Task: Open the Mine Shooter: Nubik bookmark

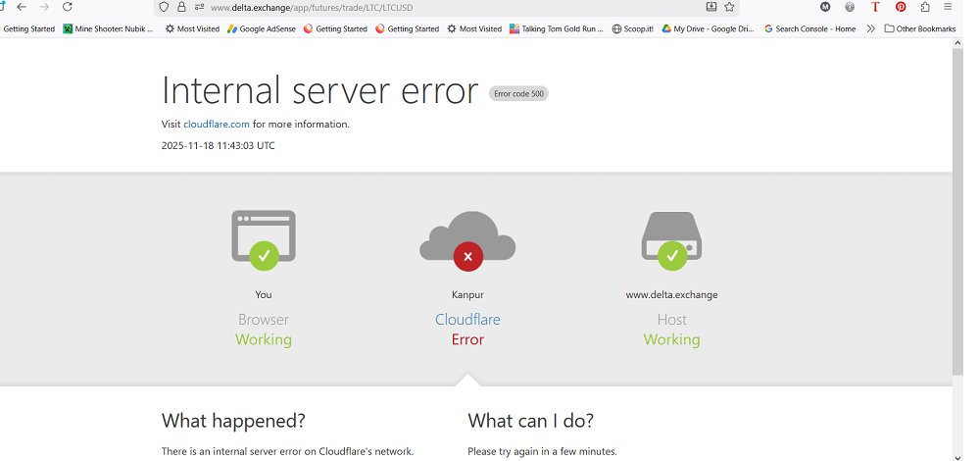Action: [x=108, y=28]
